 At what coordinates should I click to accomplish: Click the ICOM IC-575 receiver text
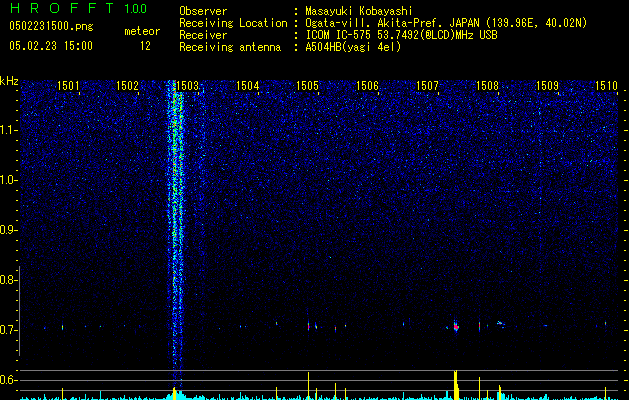click(x=401, y=35)
